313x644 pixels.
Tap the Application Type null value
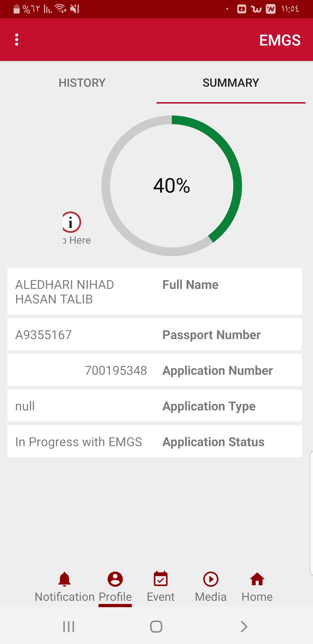[25, 406]
